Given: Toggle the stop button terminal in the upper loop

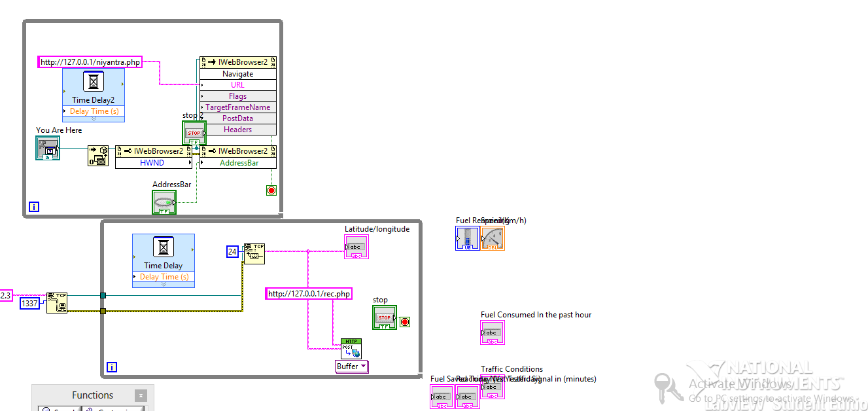Looking at the screenshot, I should coord(194,132).
